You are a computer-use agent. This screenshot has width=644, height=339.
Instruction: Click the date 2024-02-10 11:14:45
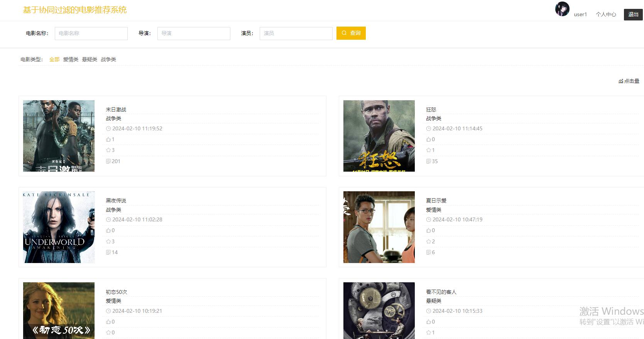(458, 128)
